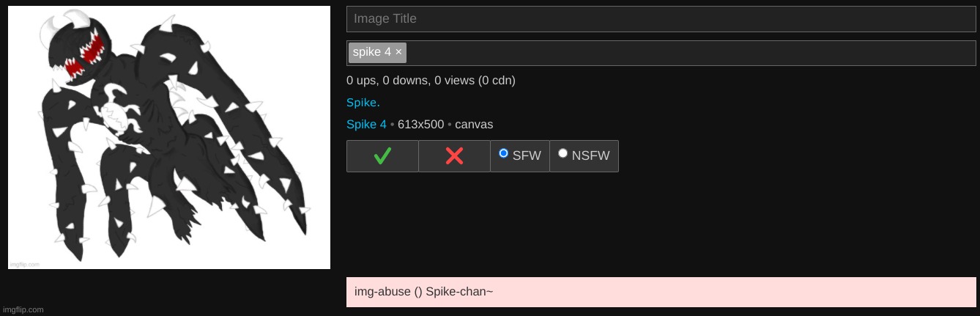Remove the spike 4 tag
Image resolution: width=980 pixels, height=316 pixels.
click(398, 52)
